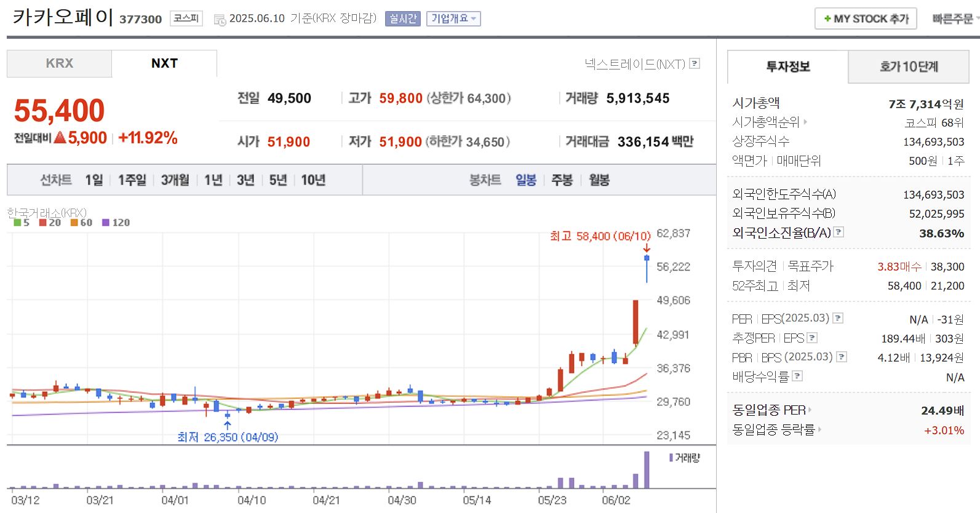This screenshot has width=980, height=513.
Task: Open help icon beside 추정PER EPS
Action: pos(812,338)
